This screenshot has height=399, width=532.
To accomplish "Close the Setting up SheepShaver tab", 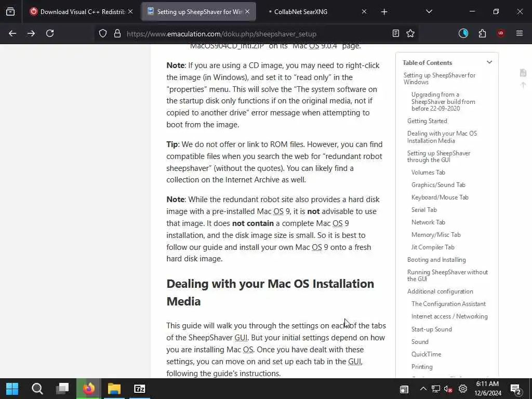I will (247, 11).
